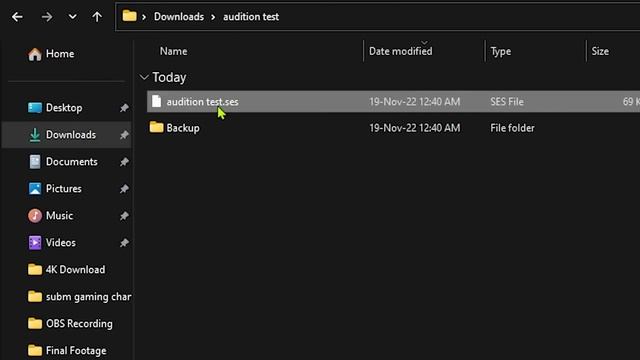
Task: Click the pin icon beside Documents
Action: [x=124, y=162]
